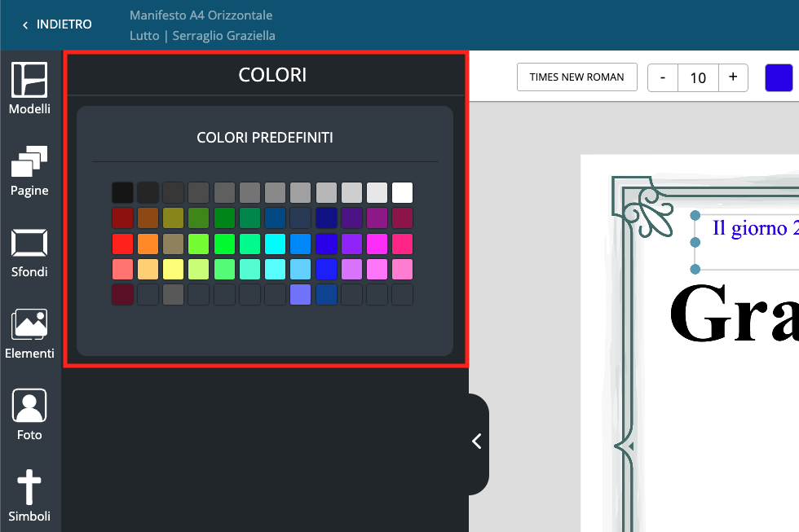Open the Pagine pages panel
Screen dimensions: 799x532
point(29,170)
